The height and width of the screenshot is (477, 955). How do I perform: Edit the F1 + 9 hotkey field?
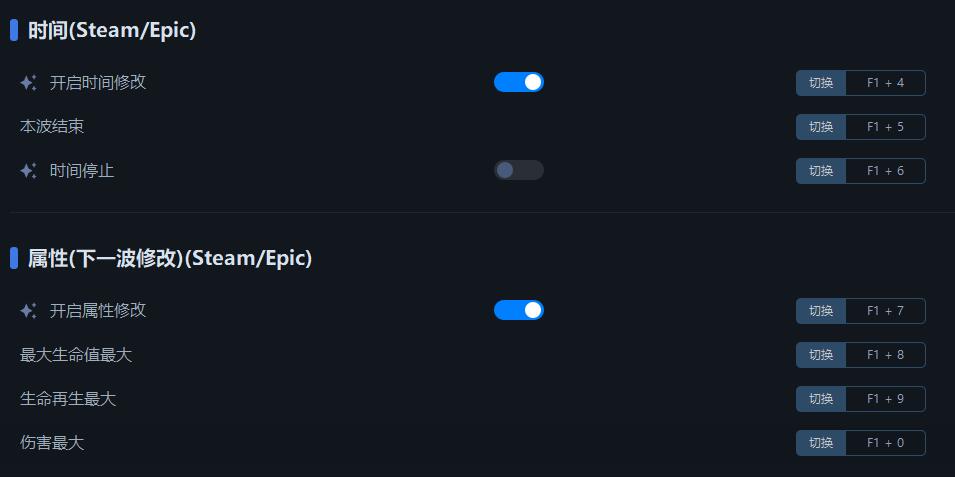(886, 398)
